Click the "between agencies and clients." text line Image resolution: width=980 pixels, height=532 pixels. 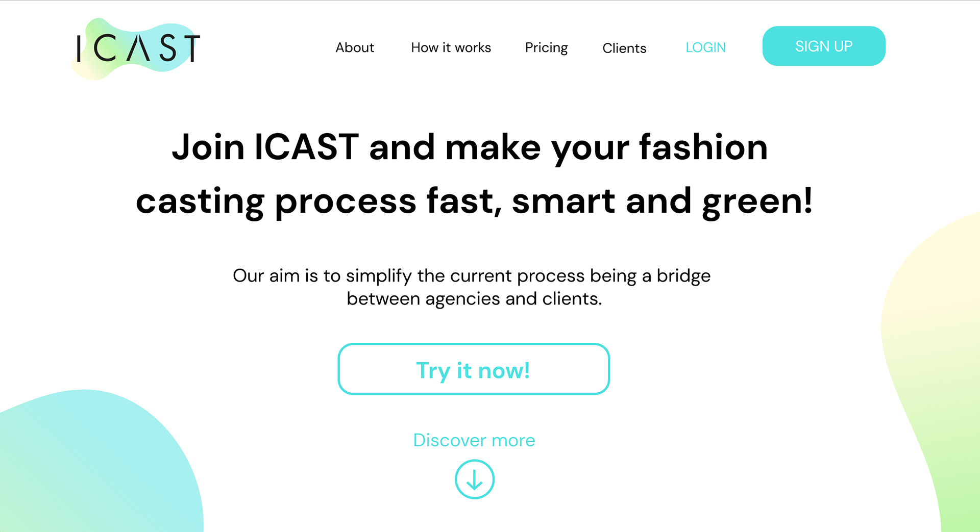tap(474, 298)
